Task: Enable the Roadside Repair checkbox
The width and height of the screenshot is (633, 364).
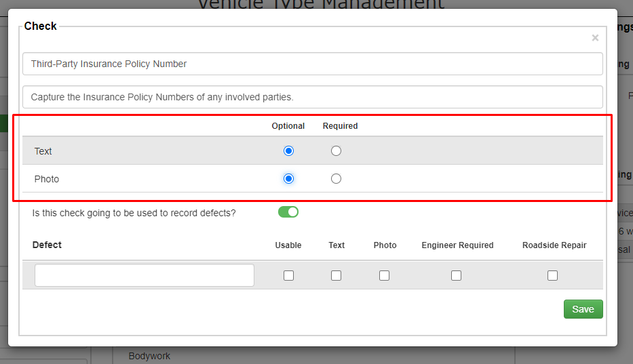Action: (552, 276)
